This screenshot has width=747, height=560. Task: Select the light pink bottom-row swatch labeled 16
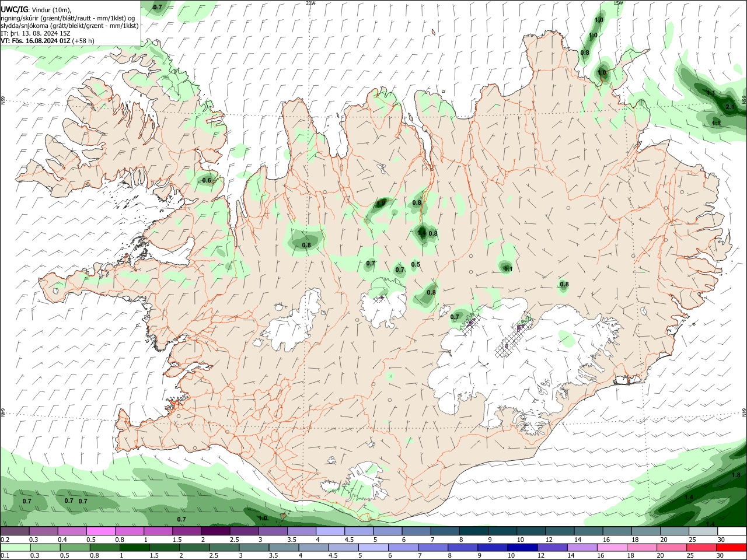coord(611,547)
